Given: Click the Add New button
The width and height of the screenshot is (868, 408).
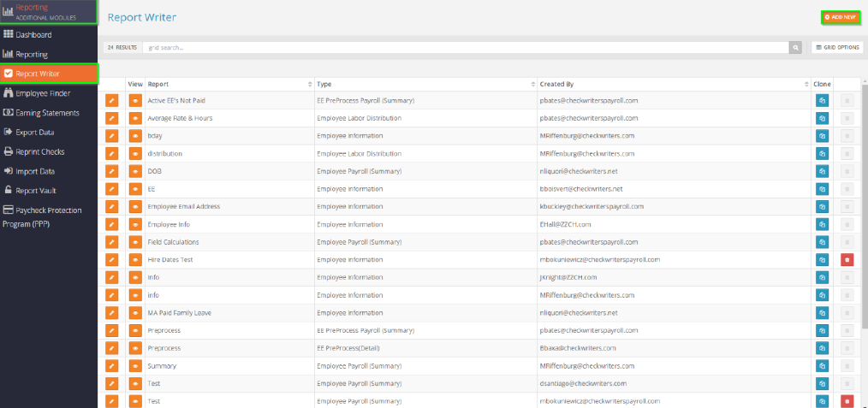Looking at the screenshot, I should click(x=841, y=17).
